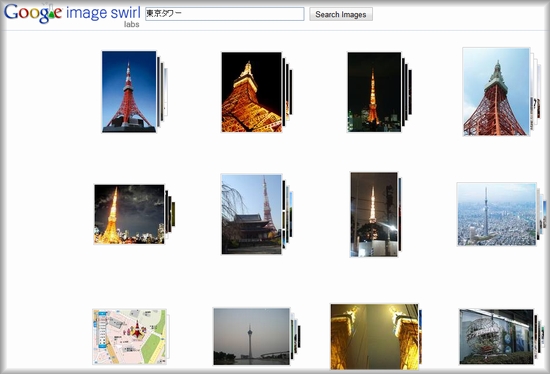This screenshot has height=374, width=550.
Task: Click the Google image swirl labs logo
Action: click(x=72, y=15)
